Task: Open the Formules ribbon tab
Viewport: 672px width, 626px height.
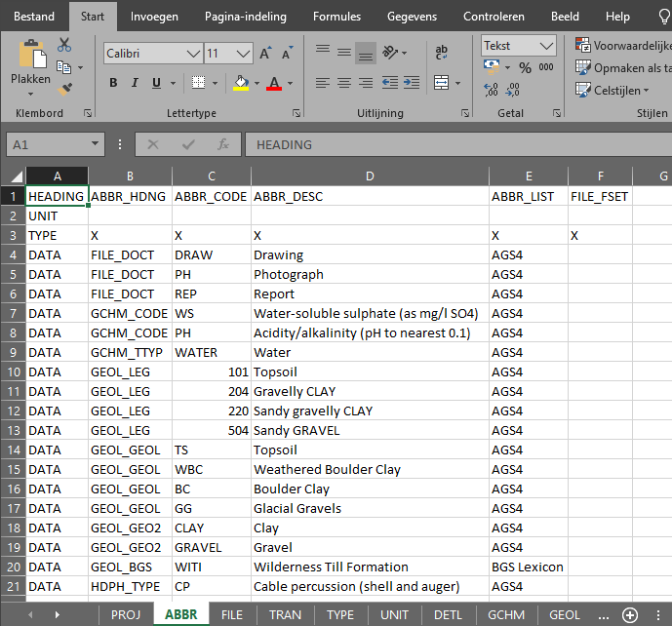Action: tap(336, 17)
